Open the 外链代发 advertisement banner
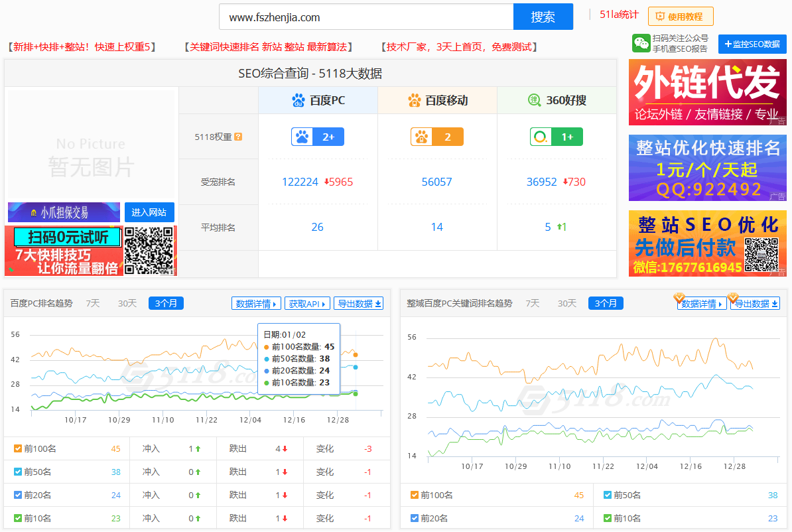This screenshot has width=792, height=532. tap(708, 92)
